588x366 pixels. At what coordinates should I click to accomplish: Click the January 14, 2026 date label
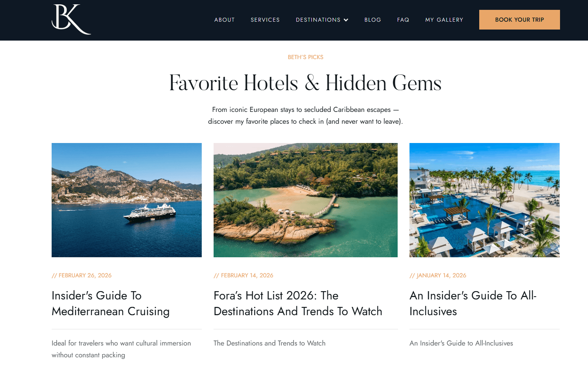438,275
